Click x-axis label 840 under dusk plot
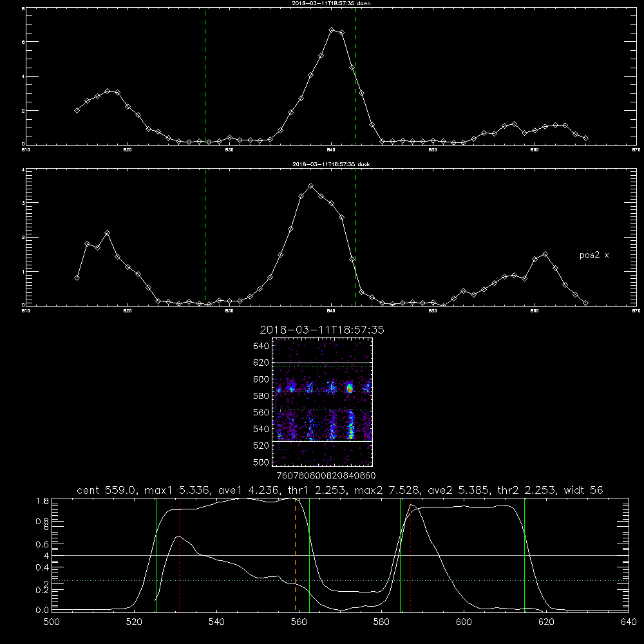This screenshot has width=644, height=644. pos(332,311)
